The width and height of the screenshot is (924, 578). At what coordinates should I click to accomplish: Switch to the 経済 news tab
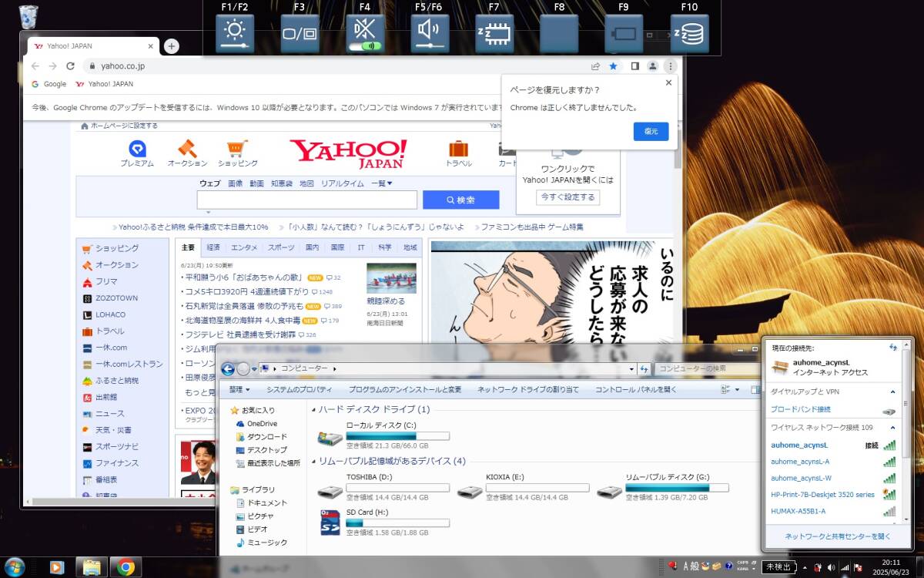[x=213, y=247]
